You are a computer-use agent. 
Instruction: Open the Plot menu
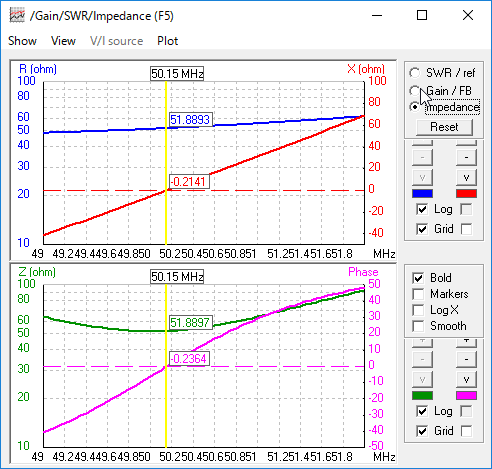tap(168, 41)
